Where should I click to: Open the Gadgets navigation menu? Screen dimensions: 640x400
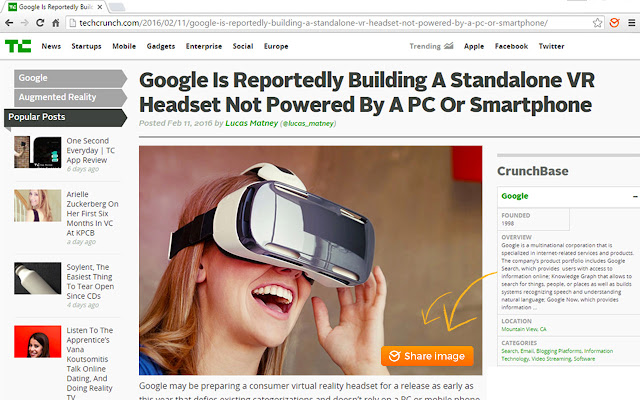[161, 46]
